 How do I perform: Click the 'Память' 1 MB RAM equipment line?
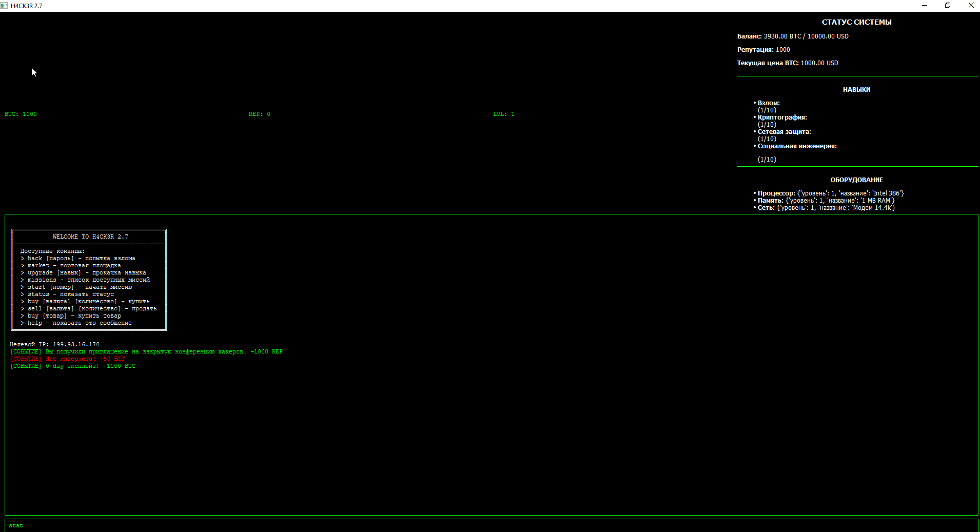[826, 201]
